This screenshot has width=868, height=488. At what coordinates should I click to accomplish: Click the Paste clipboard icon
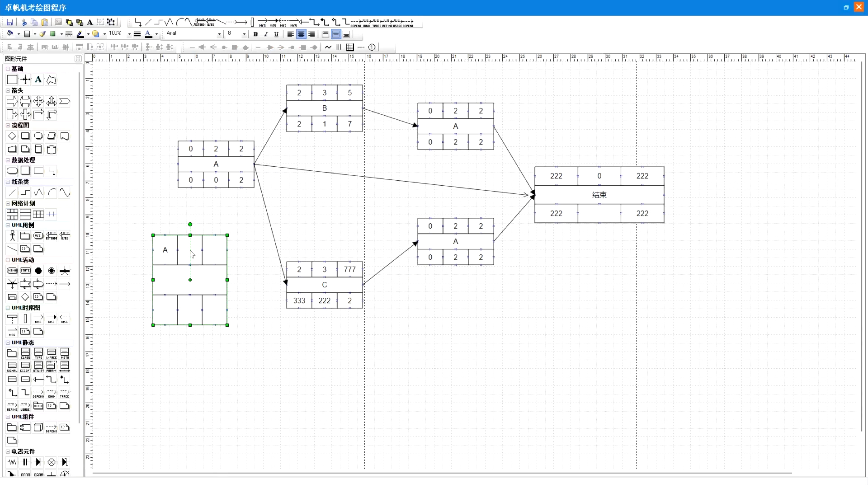45,22
